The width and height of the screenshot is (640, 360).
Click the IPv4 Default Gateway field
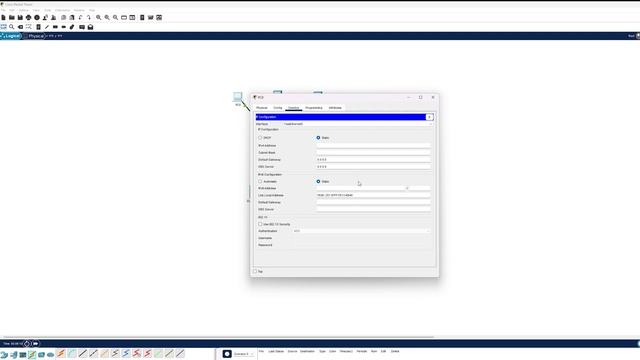pyautogui.click(x=373, y=160)
